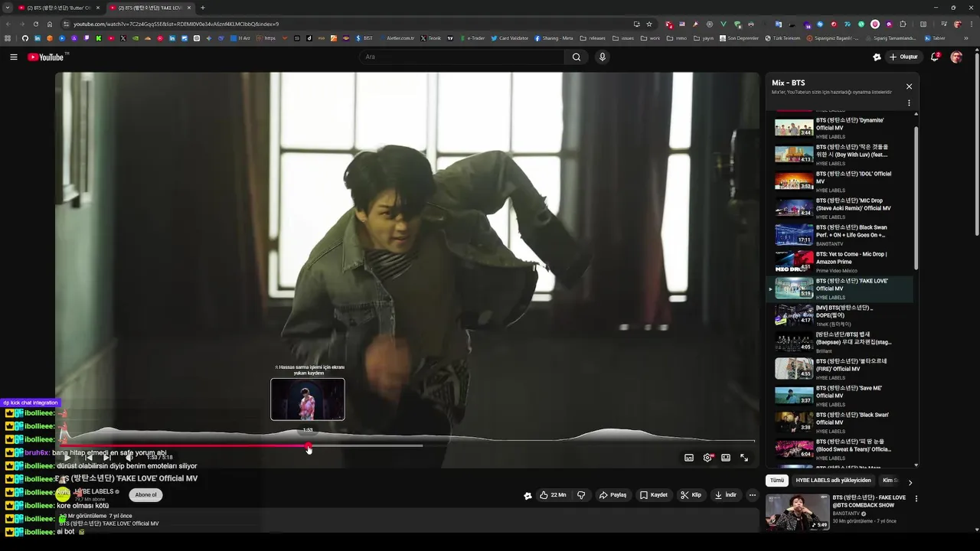
Task: Reload the page in the browser
Action: coord(35,24)
